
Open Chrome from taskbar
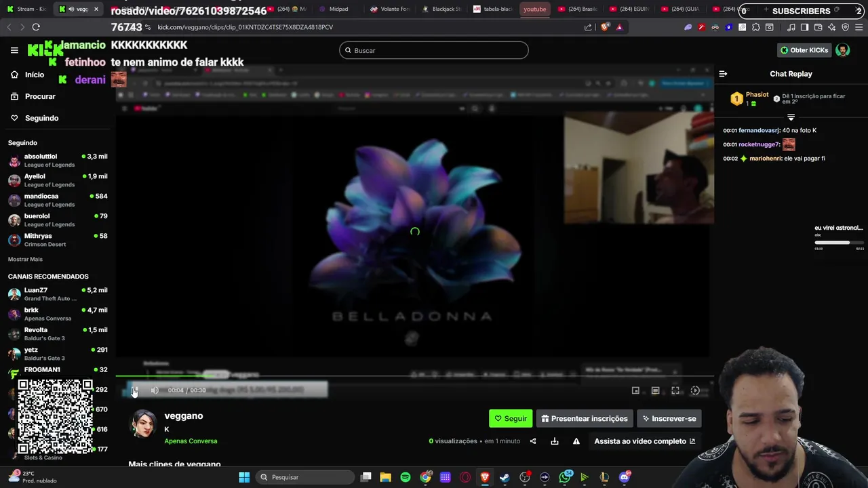pos(425,477)
